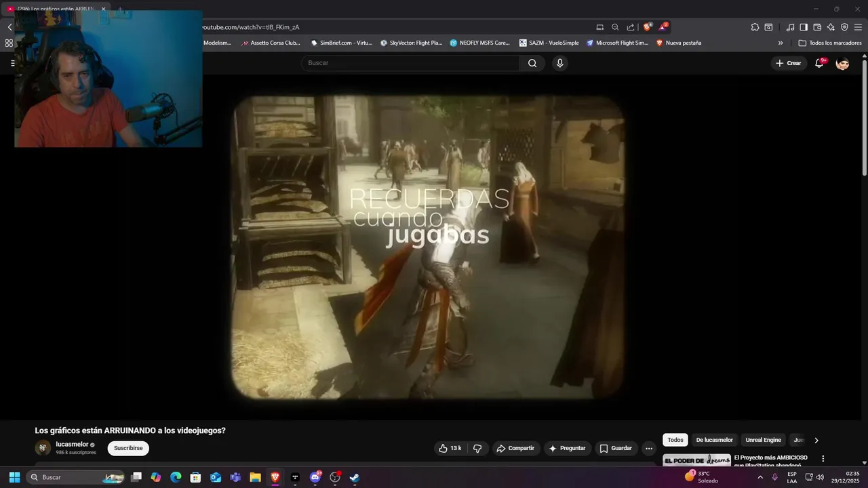This screenshot has height=488, width=868.
Task: Select the Todos filter chip
Action: pyautogui.click(x=675, y=440)
